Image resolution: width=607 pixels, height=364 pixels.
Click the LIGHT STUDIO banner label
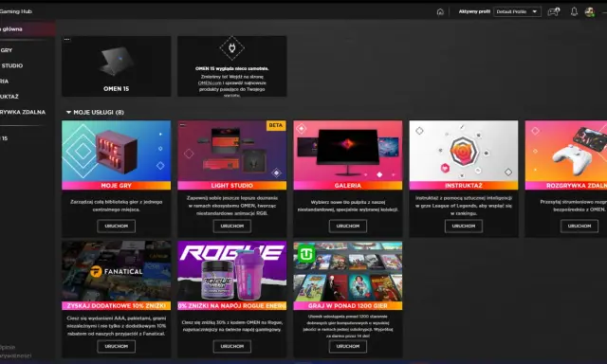point(231,186)
